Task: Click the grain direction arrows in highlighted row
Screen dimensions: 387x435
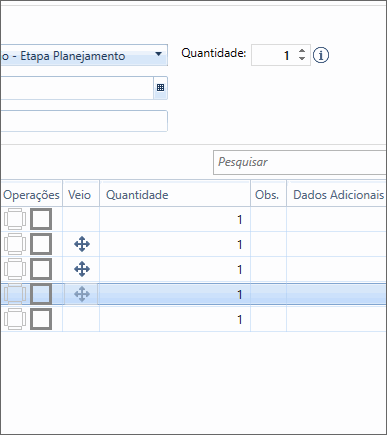Action: pos(82,294)
